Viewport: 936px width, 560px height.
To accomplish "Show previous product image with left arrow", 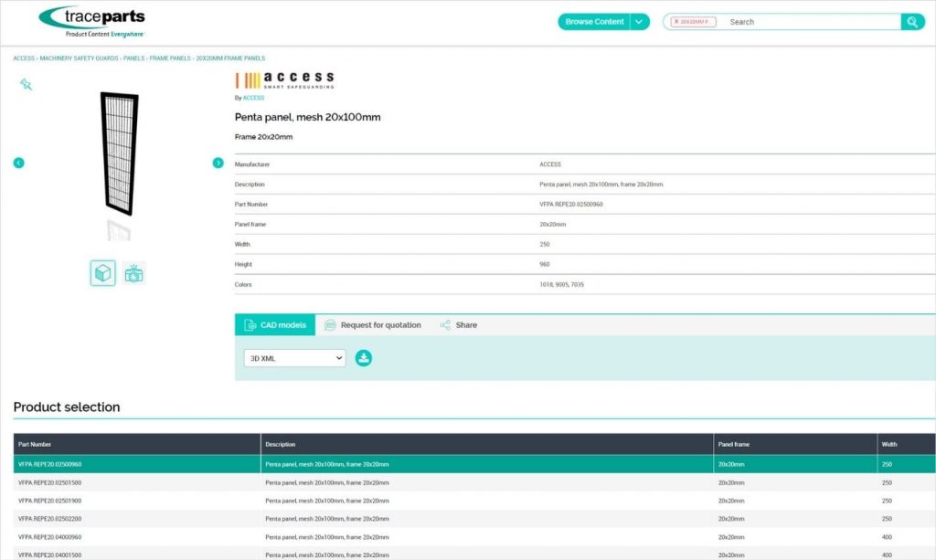I will (x=18, y=163).
